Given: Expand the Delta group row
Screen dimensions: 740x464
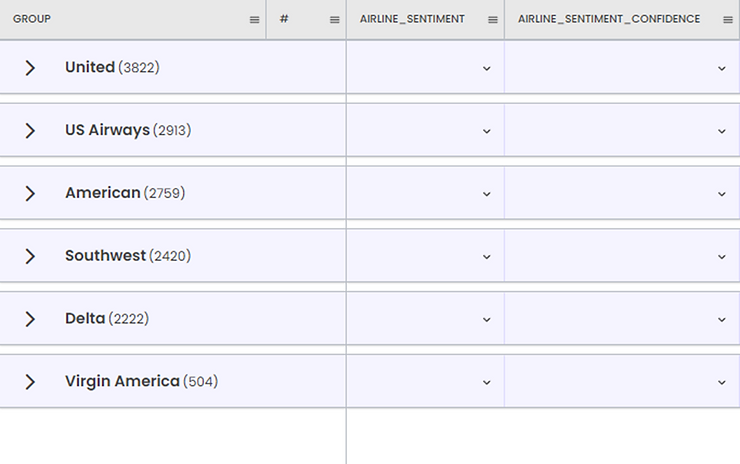Looking at the screenshot, I should click(x=30, y=319).
